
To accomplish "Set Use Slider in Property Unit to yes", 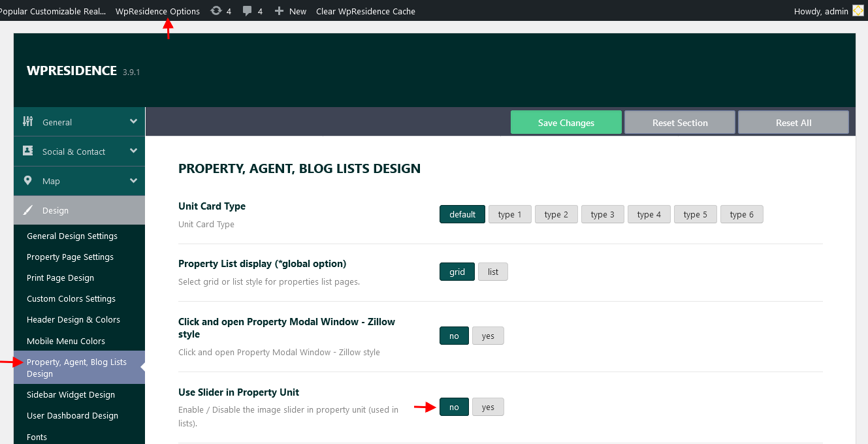I will (488, 407).
